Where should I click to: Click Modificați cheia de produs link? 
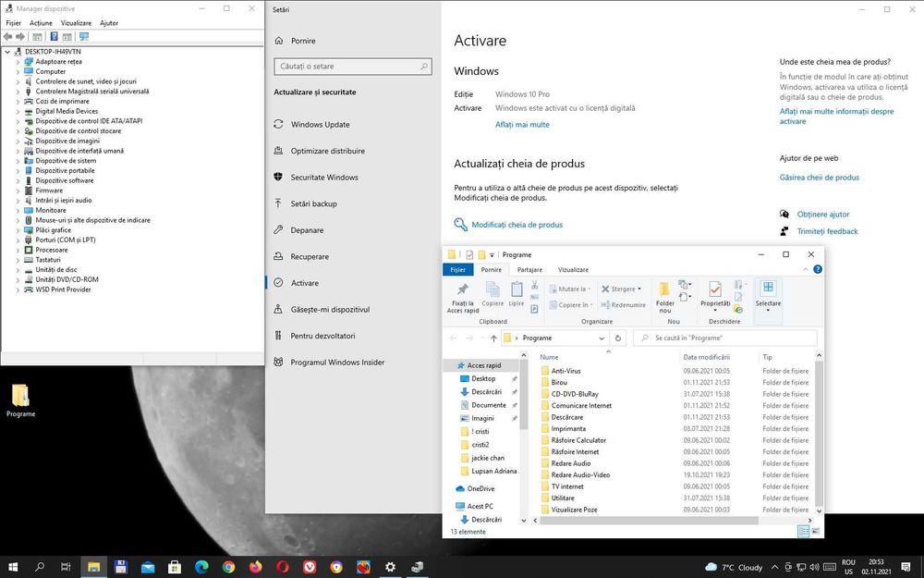[x=517, y=225]
